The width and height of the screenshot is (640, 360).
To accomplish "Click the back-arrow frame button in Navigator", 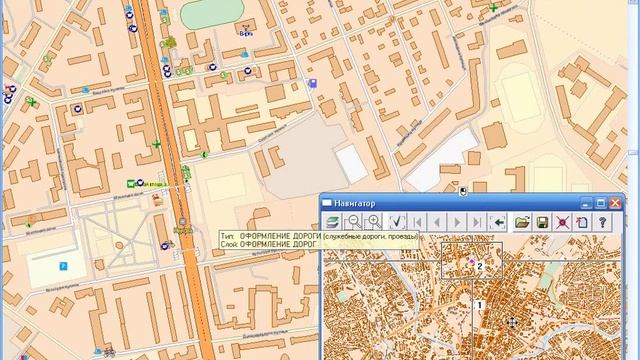I will click(x=498, y=222).
